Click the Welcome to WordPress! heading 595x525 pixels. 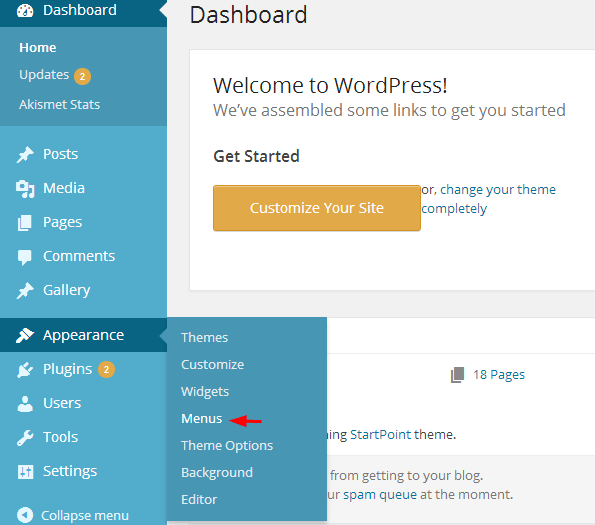point(330,85)
